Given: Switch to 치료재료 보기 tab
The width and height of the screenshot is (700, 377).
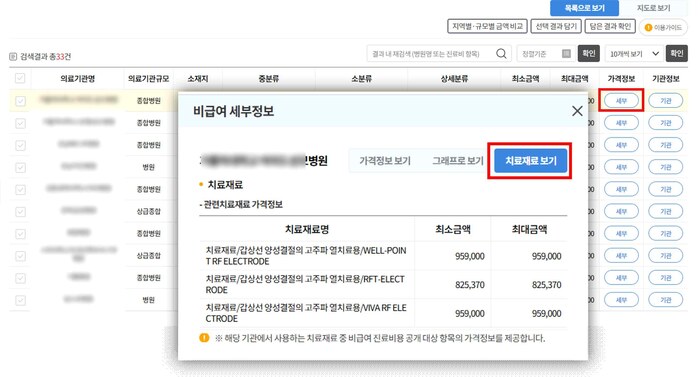Looking at the screenshot, I should point(530,161).
